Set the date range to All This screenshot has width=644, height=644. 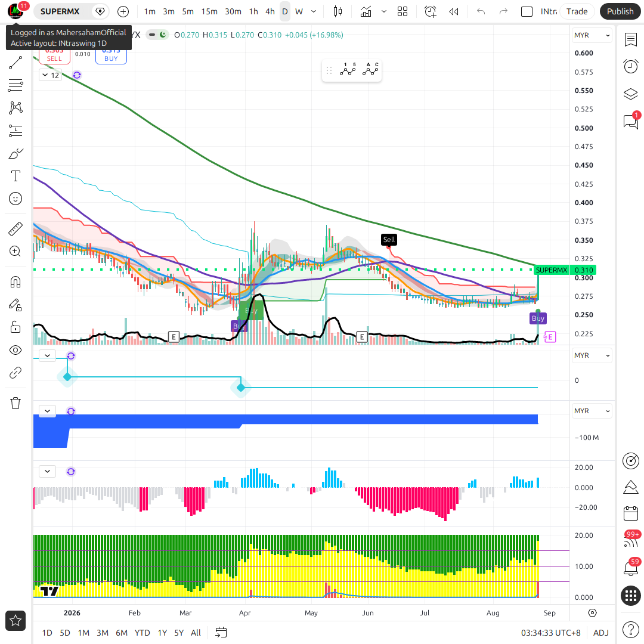click(x=196, y=633)
